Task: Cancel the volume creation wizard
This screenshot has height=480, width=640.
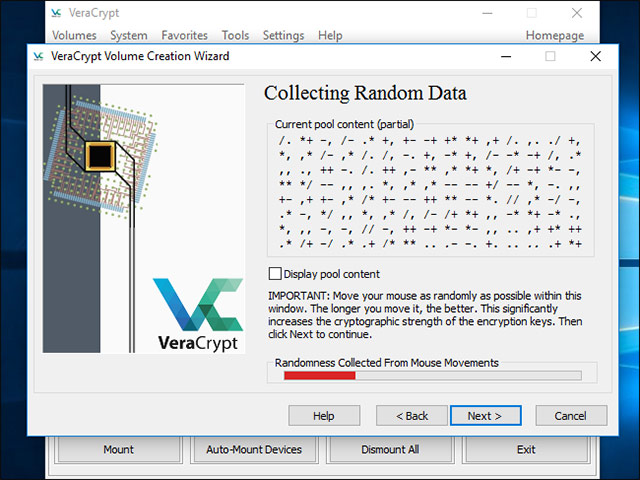Action: coord(571,416)
